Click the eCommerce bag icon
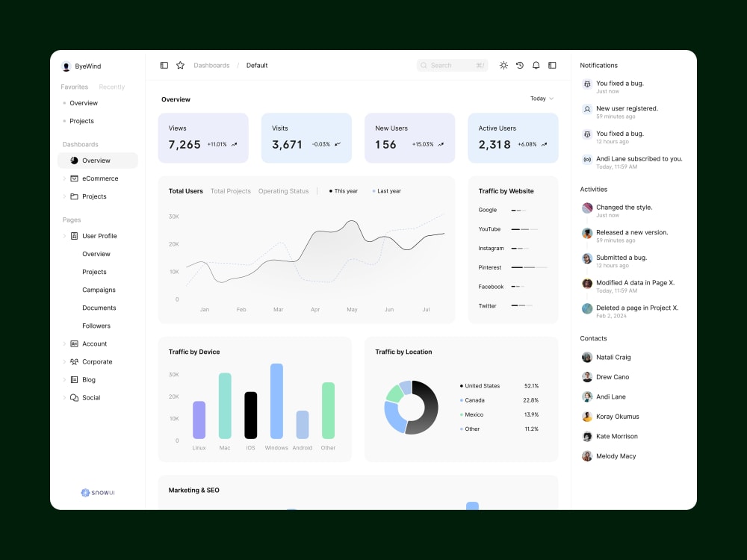 (x=74, y=178)
